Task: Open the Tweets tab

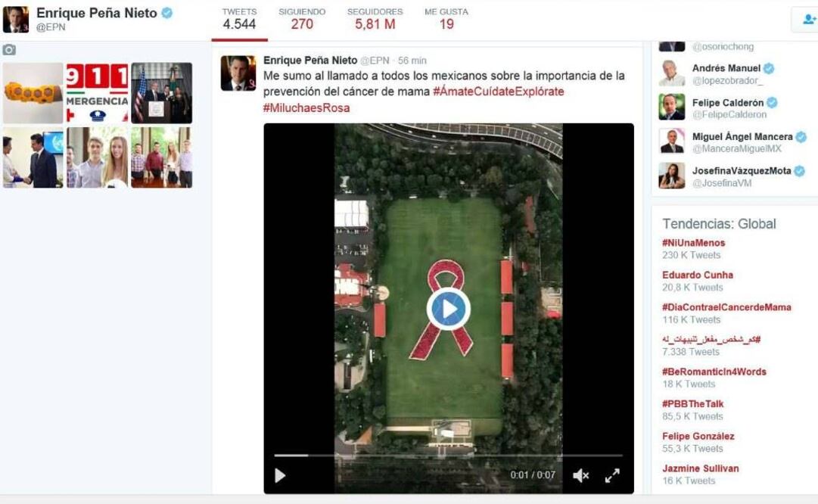Action: [x=239, y=19]
